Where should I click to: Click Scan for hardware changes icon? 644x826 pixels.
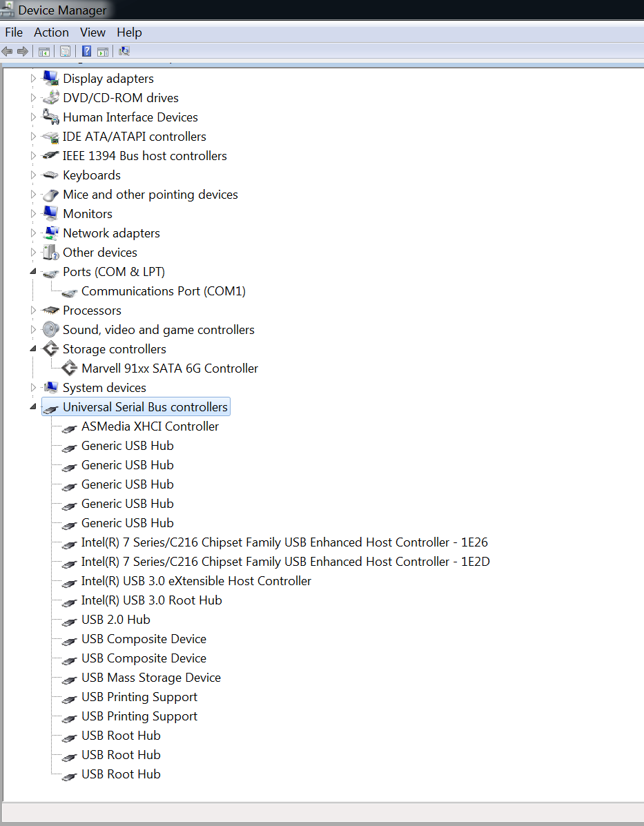tap(124, 51)
